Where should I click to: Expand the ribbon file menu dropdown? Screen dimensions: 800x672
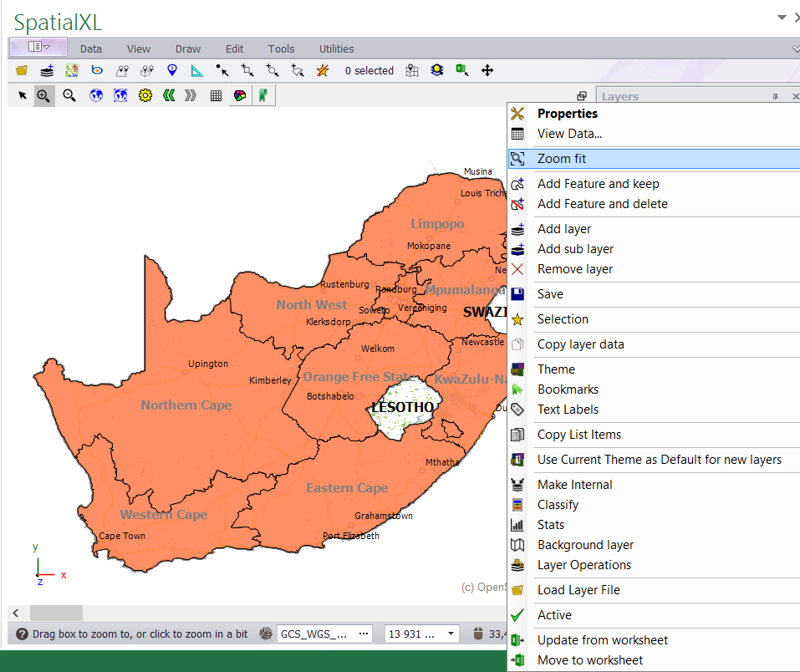pyautogui.click(x=38, y=48)
